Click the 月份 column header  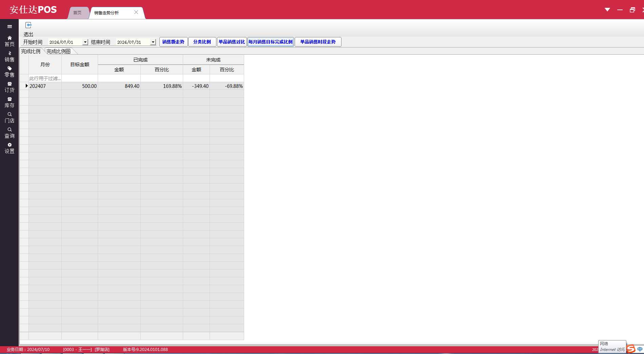click(x=45, y=64)
